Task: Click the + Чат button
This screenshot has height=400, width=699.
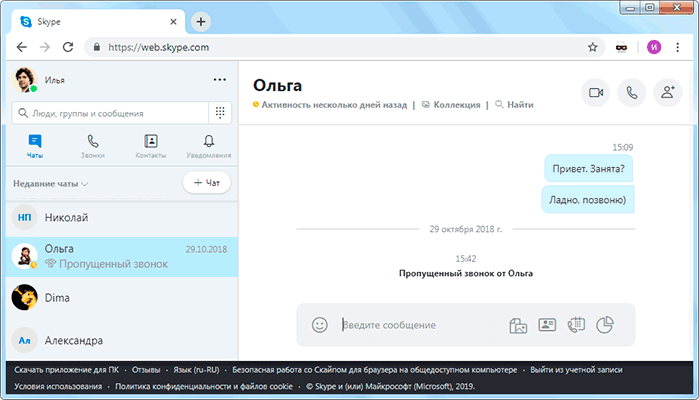Action: coord(207,182)
